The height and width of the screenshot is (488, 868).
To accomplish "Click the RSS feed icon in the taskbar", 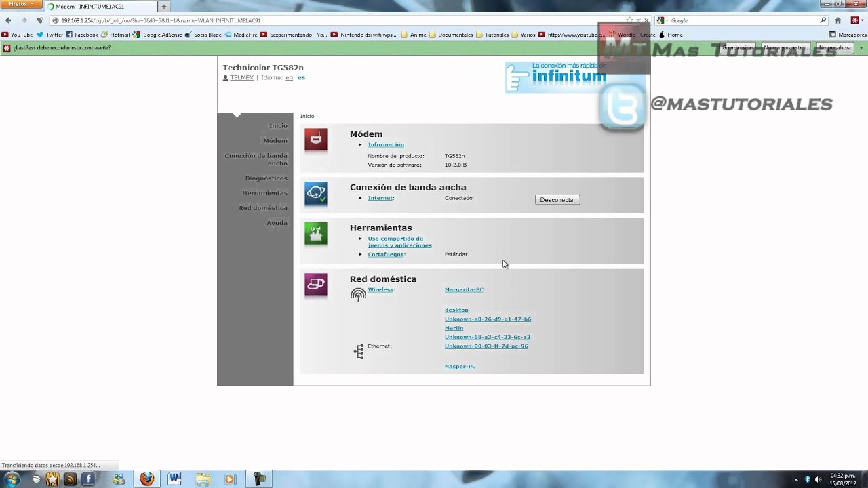I will coord(70,479).
